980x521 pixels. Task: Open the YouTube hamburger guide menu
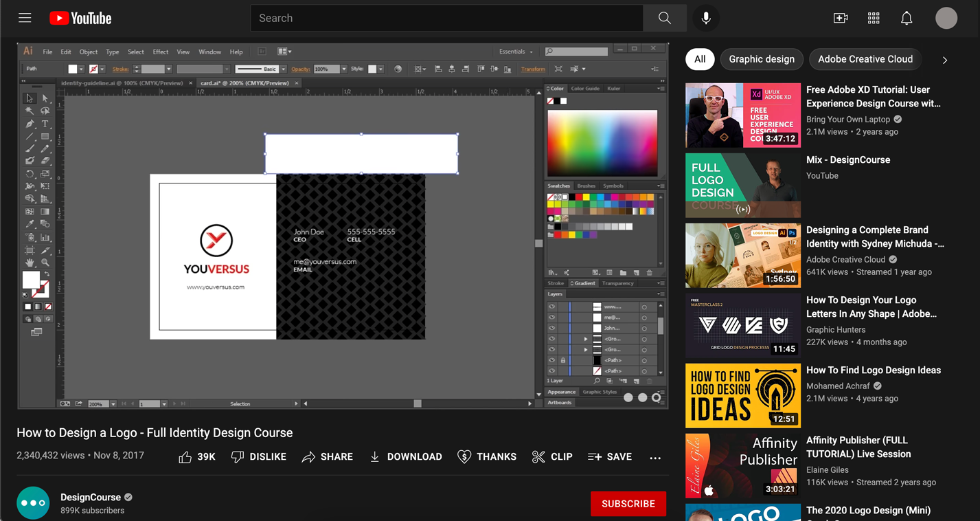tap(25, 19)
